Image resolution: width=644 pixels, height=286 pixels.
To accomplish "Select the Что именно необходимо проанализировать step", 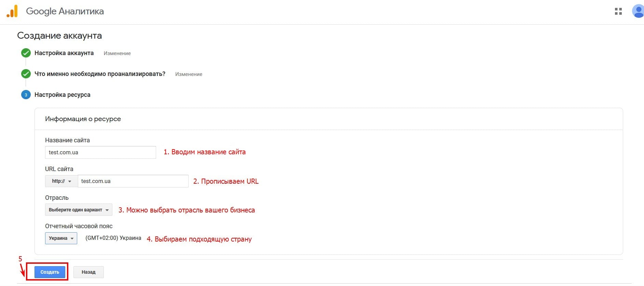I will coord(100,74).
